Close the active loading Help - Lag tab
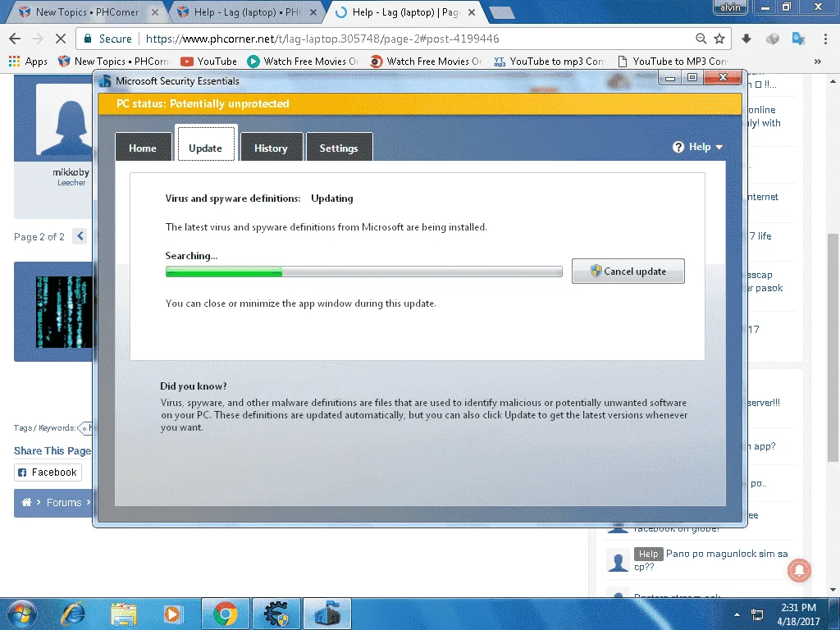Screen dimensions: 840x630 pyautogui.click(x=472, y=11)
